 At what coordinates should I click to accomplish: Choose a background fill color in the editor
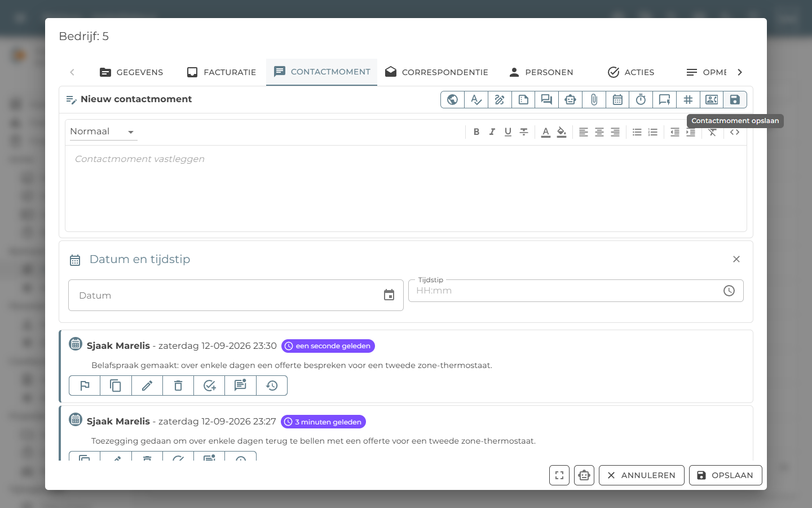tap(562, 132)
